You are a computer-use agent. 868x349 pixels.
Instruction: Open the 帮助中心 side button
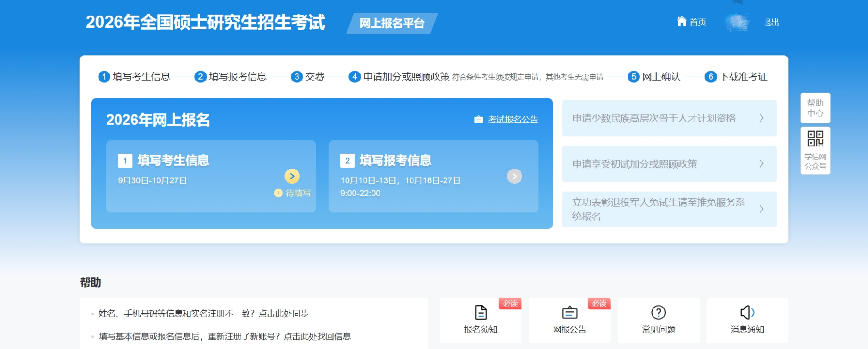click(x=815, y=108)
